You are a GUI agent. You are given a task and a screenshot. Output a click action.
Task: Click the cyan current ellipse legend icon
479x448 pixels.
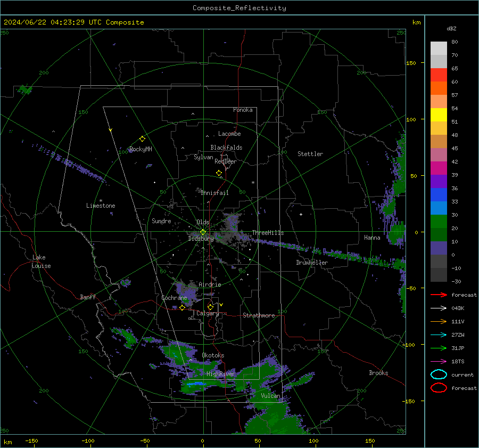(x=439, y=374)
